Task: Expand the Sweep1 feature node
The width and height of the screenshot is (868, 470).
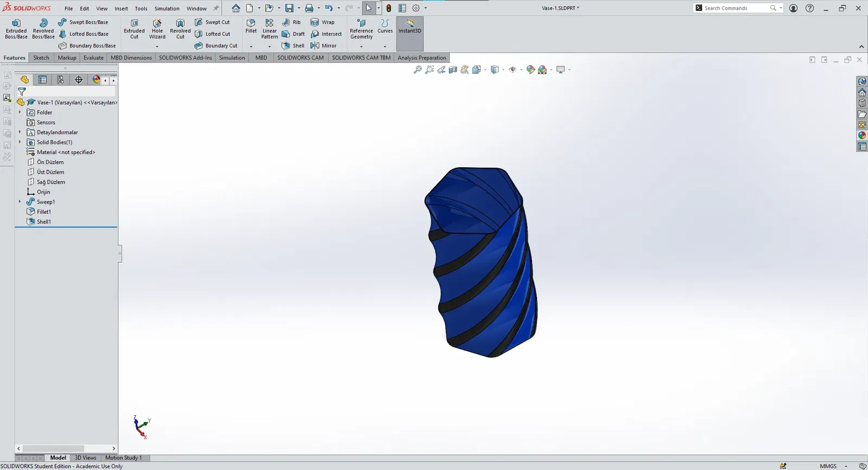Action: point(20,202)
